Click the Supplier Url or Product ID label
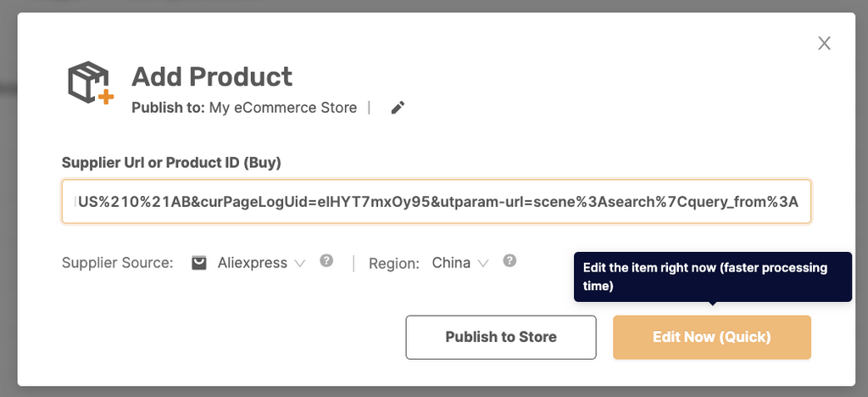The image size is (868, 397). [171, 162]
